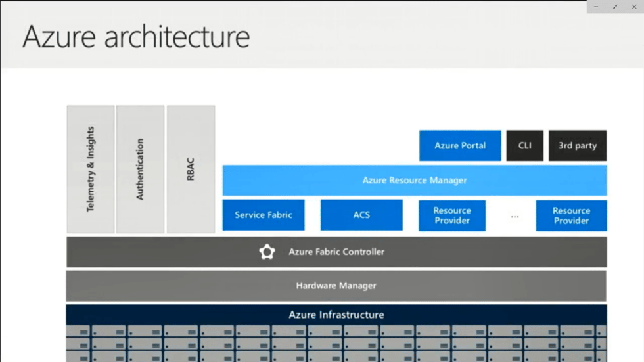
Task: Click the Azure Fabric Controller label
Action: 336,252
